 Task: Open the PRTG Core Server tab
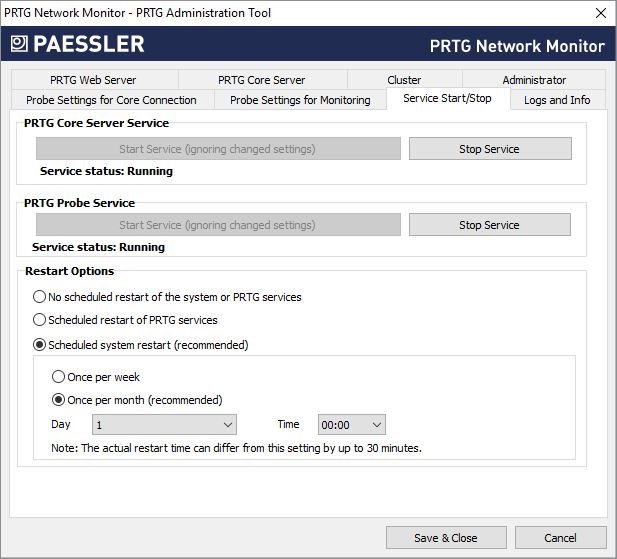point(262,80)
